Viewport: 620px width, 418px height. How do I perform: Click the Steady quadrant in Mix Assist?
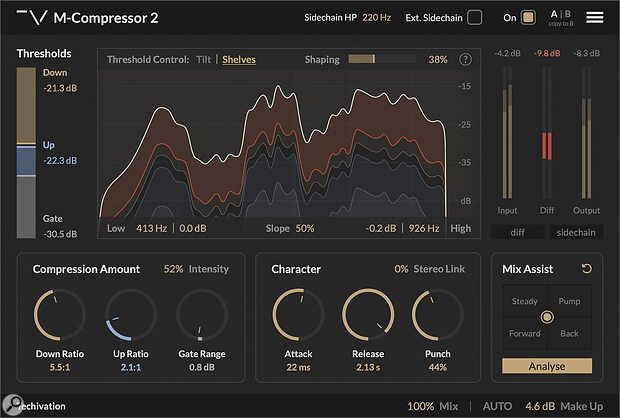(525, 301)
